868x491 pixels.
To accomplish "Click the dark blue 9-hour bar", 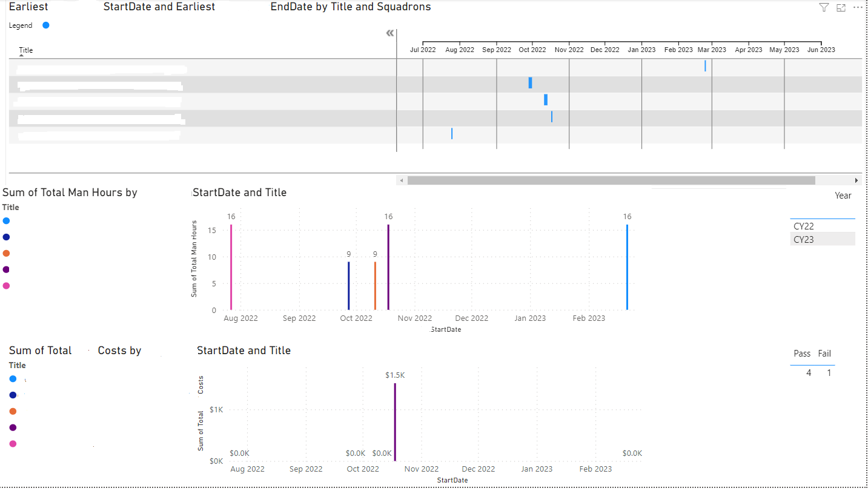I will pos(348,286).
